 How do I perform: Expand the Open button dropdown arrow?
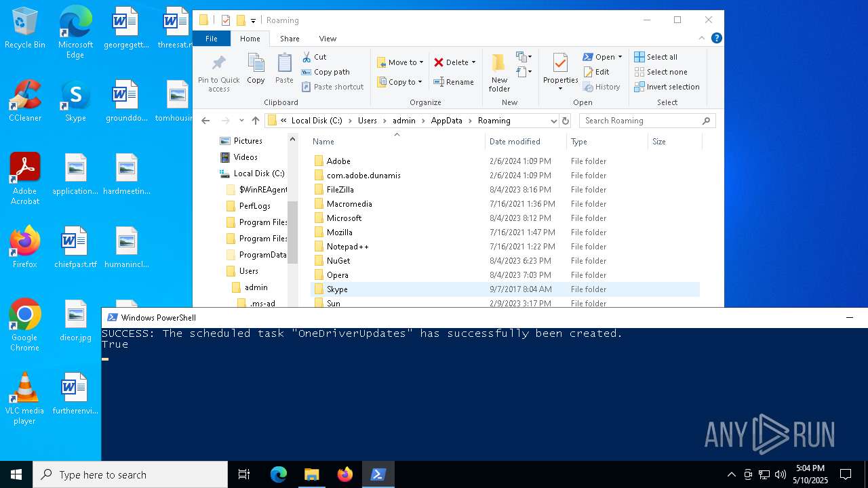click(620, 57)
